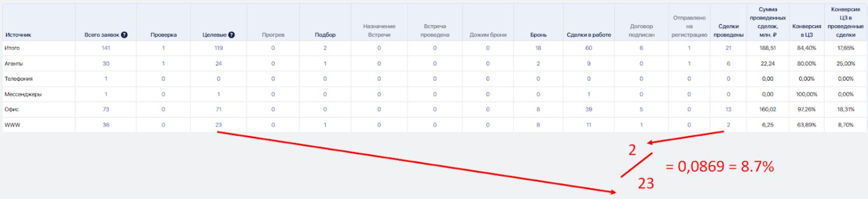Click the Подбор column header

click(325, 35)
